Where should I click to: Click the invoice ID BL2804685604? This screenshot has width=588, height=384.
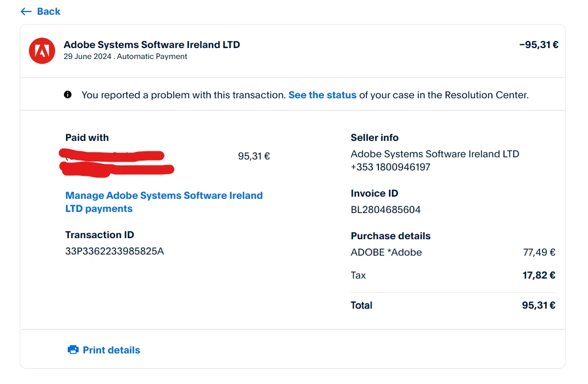(x=385, y=210)
